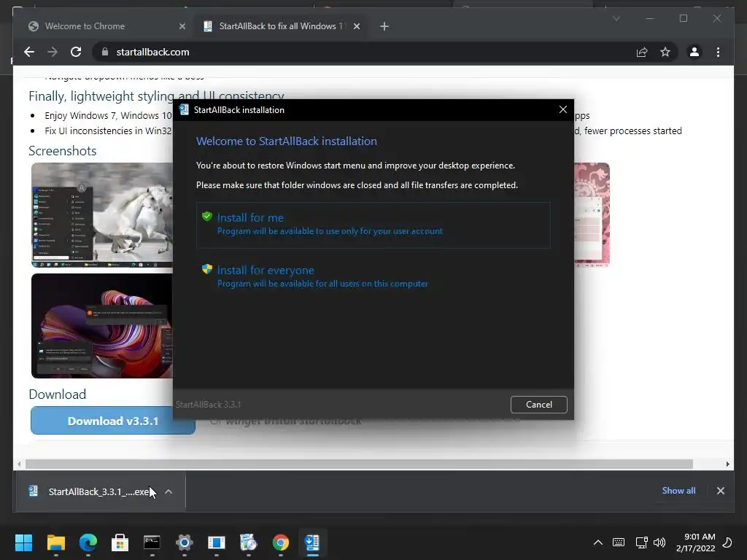The image size is (747, 560).
Task: Go forward in Chrome
Action: click(53, 52)
